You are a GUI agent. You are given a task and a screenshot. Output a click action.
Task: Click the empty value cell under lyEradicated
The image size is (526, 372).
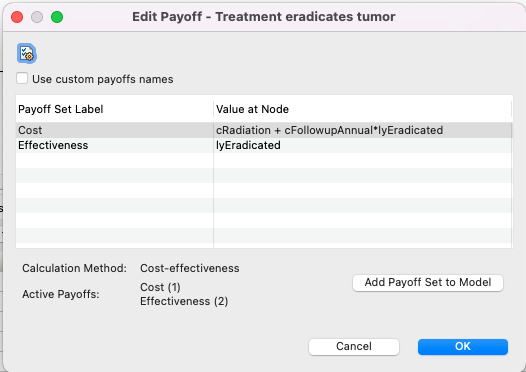coord(363,160)
